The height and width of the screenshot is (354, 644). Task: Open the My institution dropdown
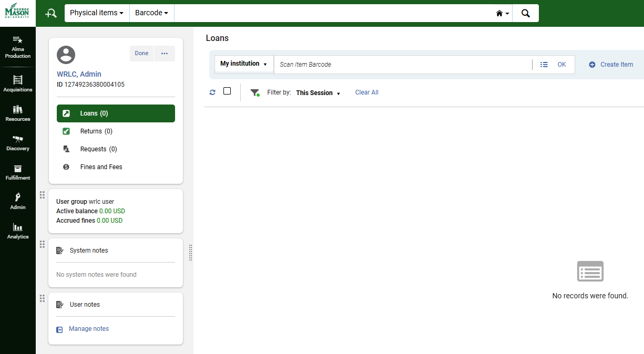(243, 64)
